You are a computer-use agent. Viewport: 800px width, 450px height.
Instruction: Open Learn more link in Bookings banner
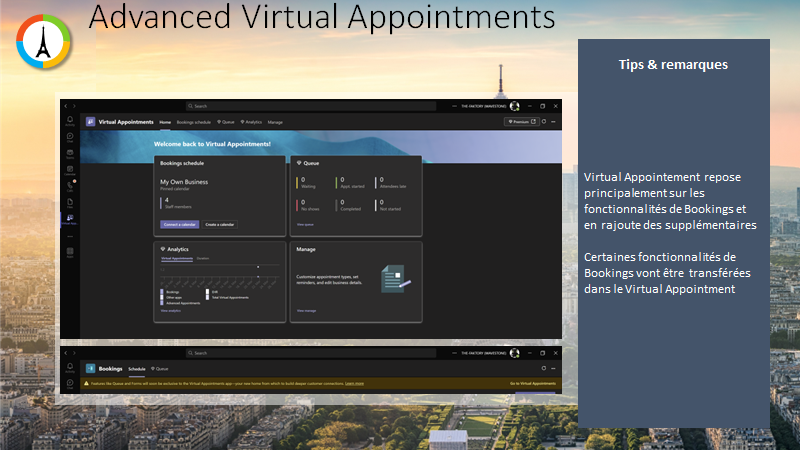pyautogui.click(x=354, y=384)
